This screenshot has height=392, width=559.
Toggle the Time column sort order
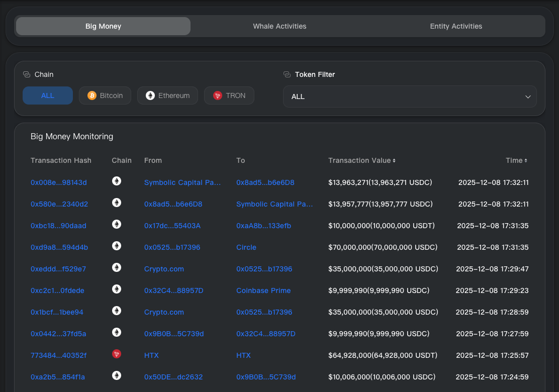pos(525,160)
